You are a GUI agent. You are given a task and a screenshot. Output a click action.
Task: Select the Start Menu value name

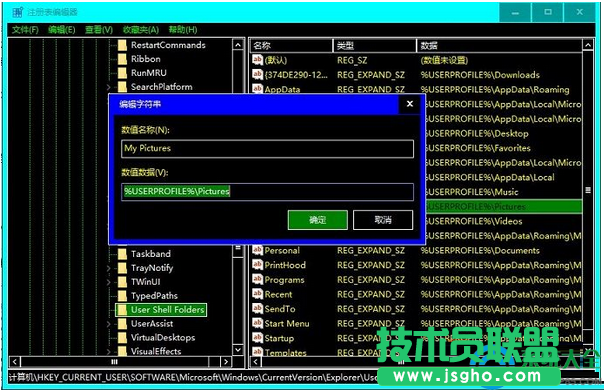tap(287, 324)
